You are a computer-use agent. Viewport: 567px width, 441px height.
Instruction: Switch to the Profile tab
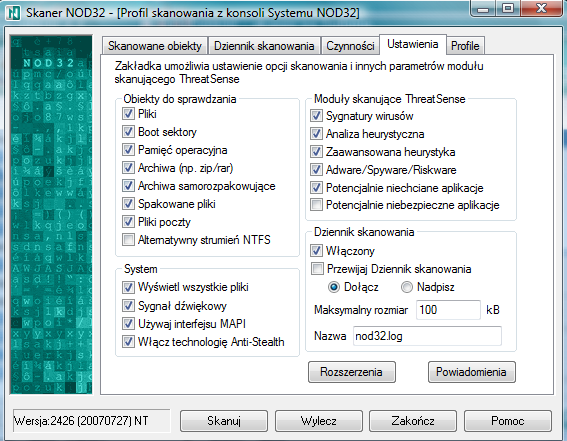(x=465, y=46)
